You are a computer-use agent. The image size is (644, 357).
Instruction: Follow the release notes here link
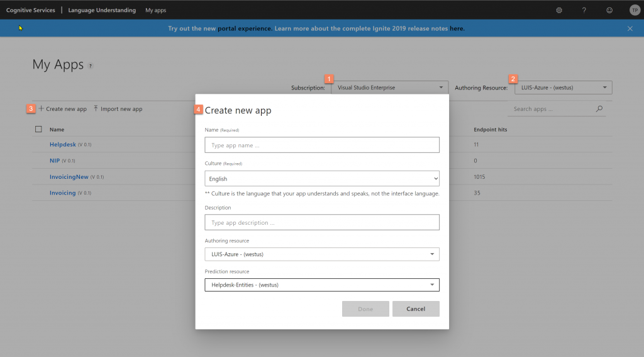pyautogui.click(x=457, y=28)
